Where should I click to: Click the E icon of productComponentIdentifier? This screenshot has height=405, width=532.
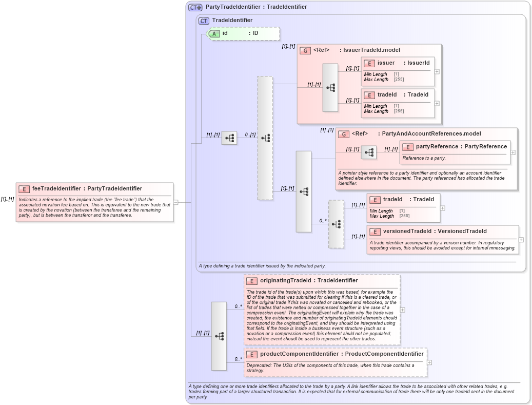[x=252, y=354]
